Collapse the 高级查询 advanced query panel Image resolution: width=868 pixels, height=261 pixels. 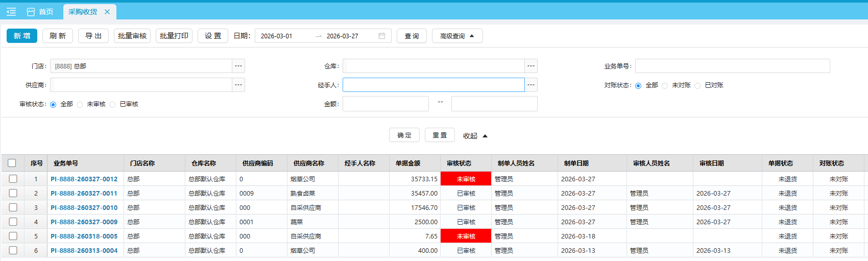click(x=457, y=36)
